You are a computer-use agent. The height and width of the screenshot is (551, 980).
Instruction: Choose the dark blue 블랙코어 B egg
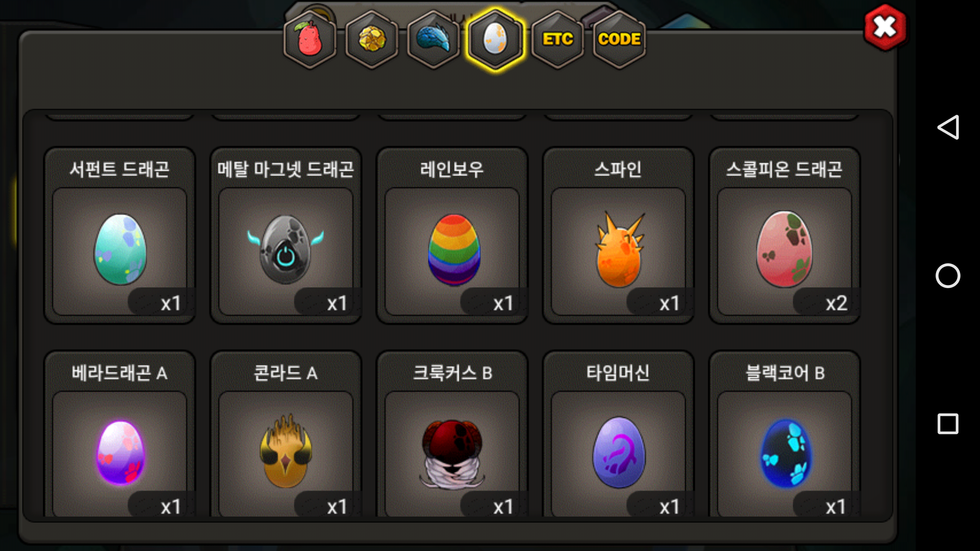click(784, 434)
